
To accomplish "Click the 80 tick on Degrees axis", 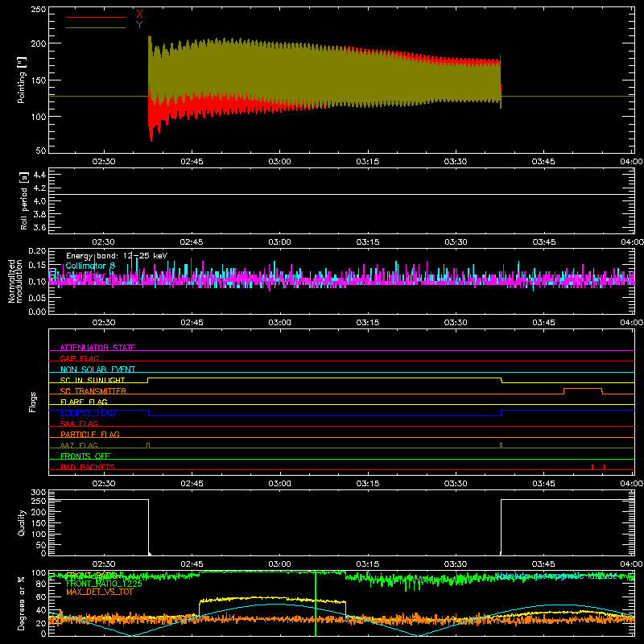I will (x=41, y=584).
